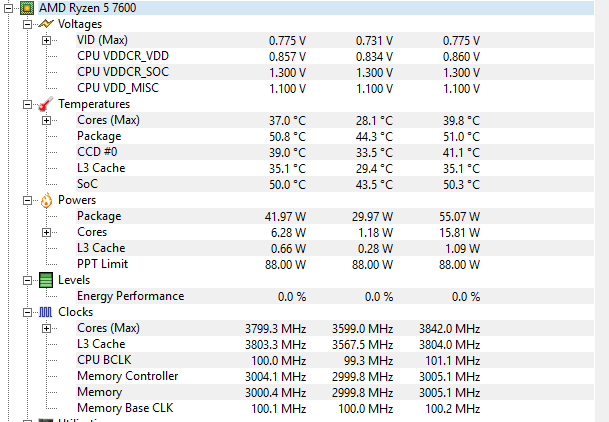
Task: Collapse the Levels section
Action: [27, 280]
